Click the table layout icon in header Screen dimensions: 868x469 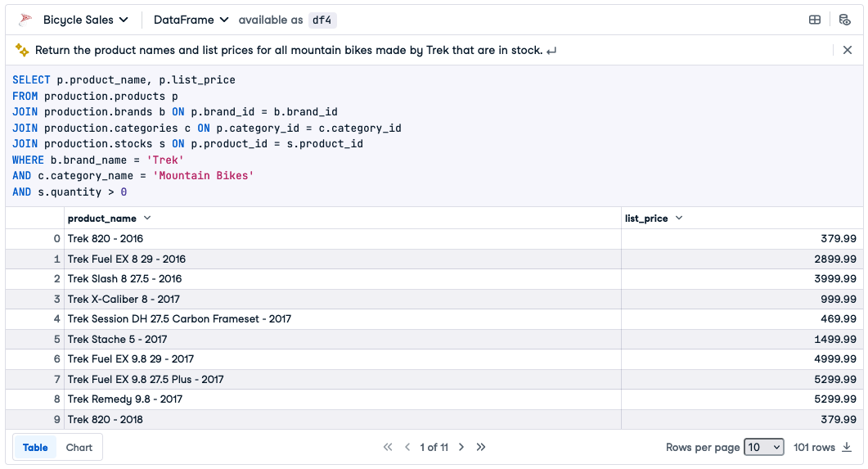[814, 20]
